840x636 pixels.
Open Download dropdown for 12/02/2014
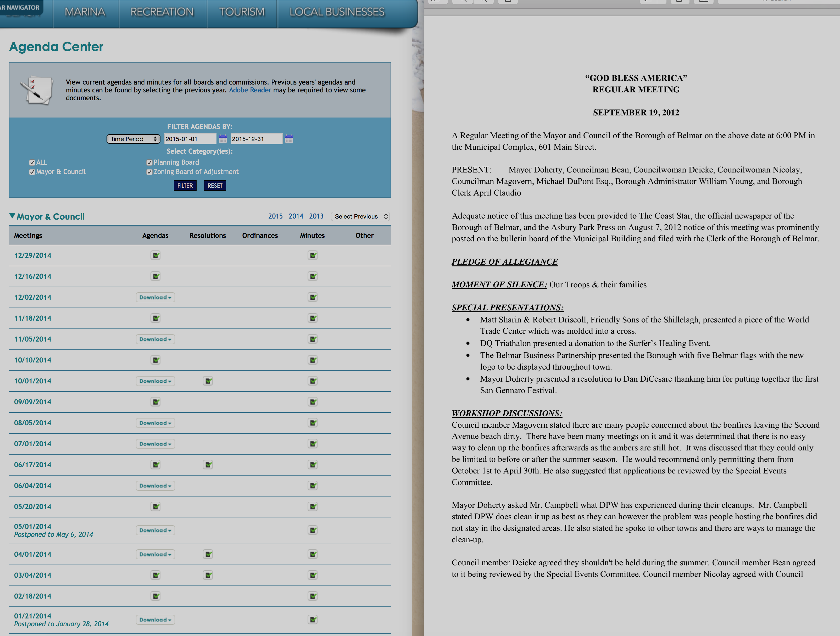(155, 297)
